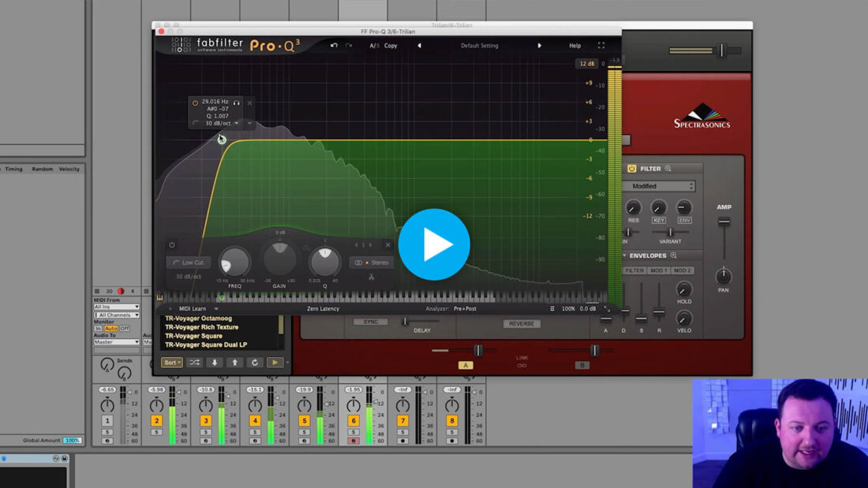
Task: Open the Stereo placement selector
Action: coord(372,263)
